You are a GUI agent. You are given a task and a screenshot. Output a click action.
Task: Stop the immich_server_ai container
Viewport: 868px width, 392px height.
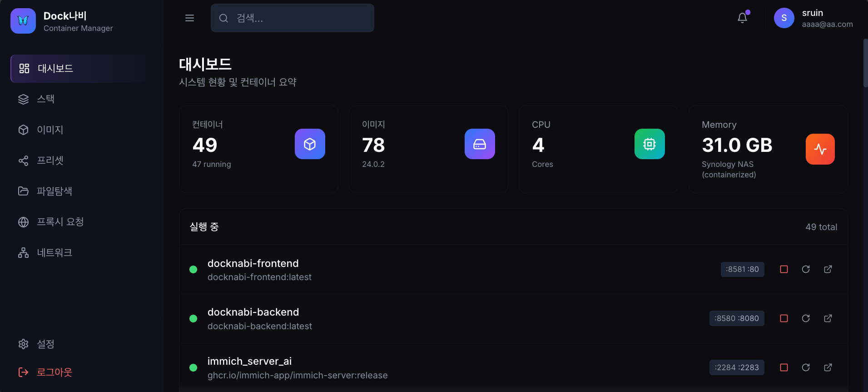tap(784, 367)
